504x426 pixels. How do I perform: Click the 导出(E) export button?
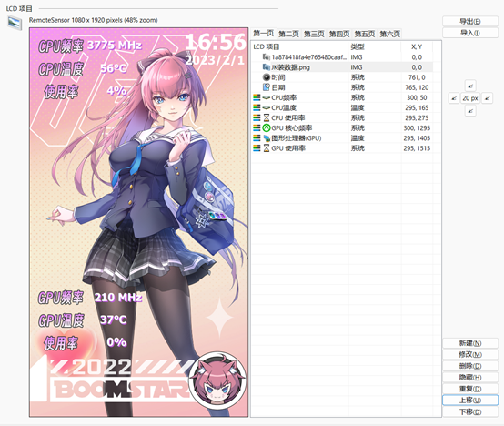point(470,22)
